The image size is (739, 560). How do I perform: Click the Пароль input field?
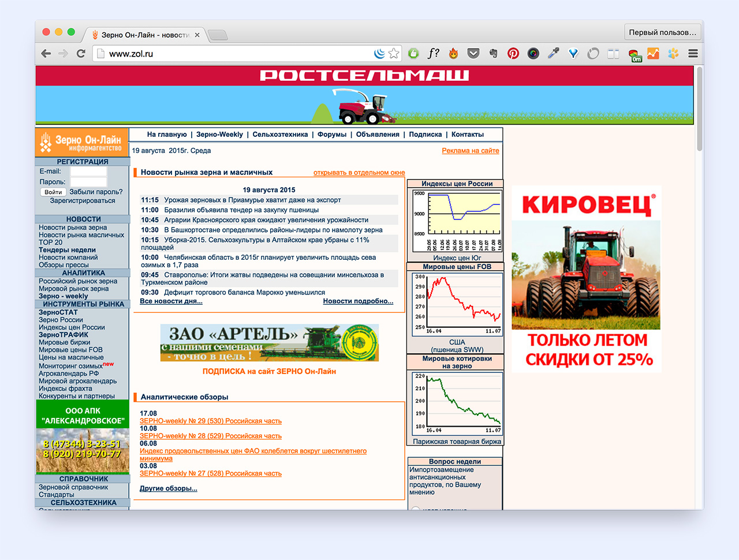[x=88, y=182]
